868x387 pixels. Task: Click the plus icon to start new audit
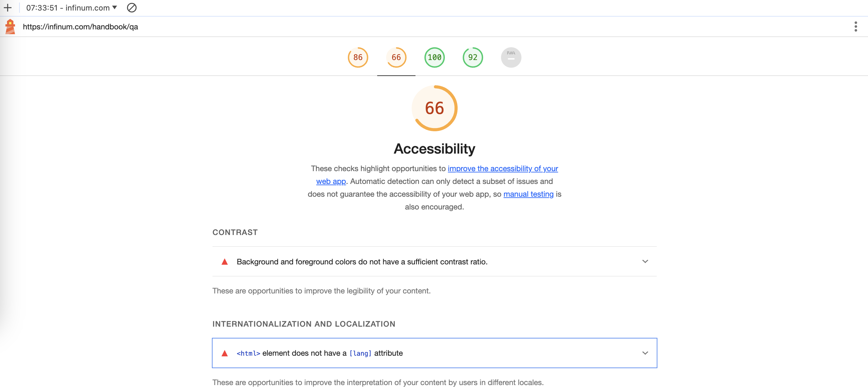pos(7,7)
